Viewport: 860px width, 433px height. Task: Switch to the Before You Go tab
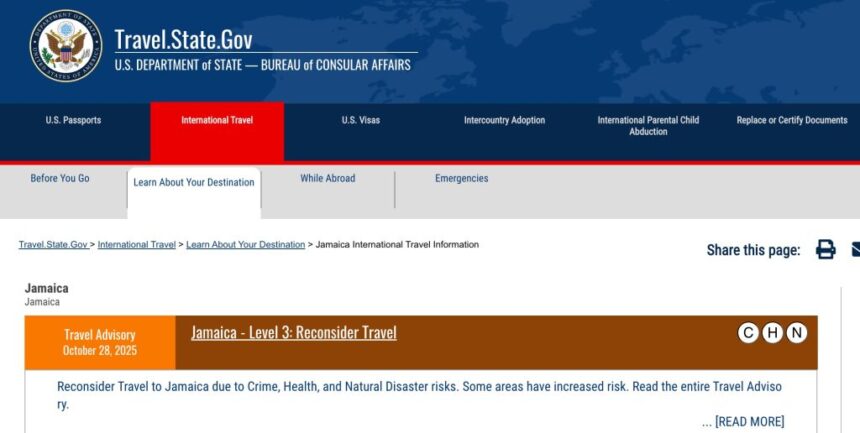coord(60,178)
